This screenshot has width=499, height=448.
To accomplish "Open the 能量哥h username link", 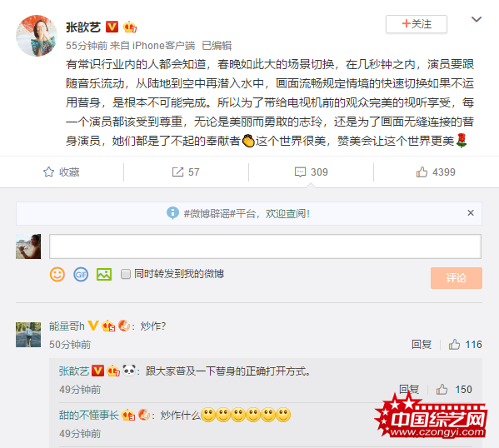I will coord(67,326).
